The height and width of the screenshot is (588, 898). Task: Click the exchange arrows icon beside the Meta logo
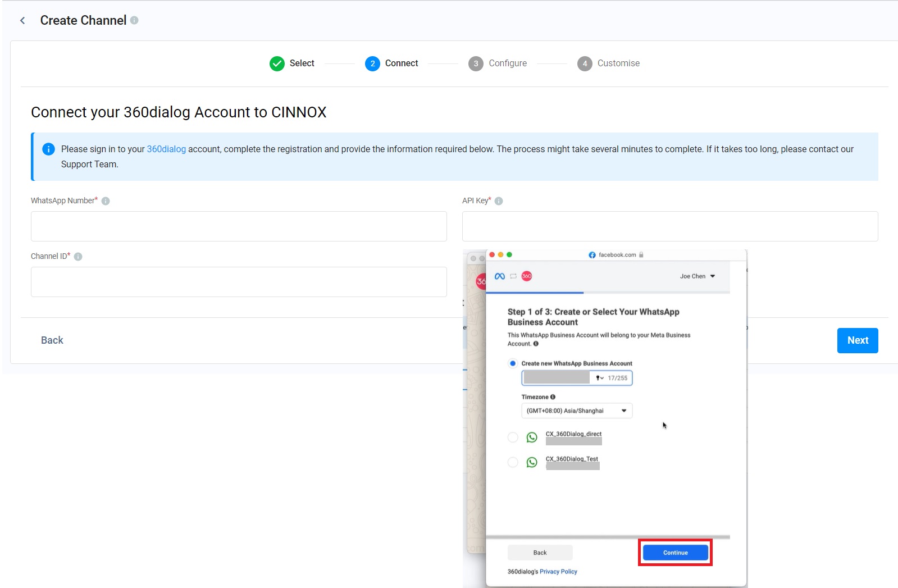tap(513, 276)
